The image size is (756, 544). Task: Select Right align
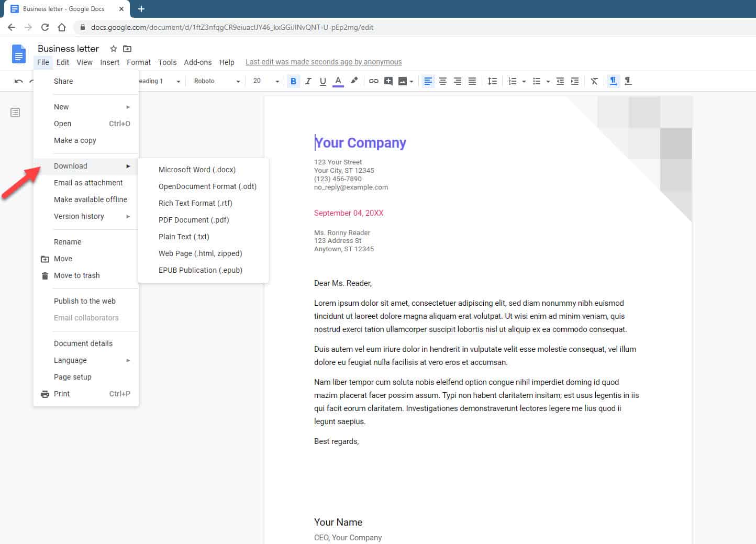tap(458, 81)
